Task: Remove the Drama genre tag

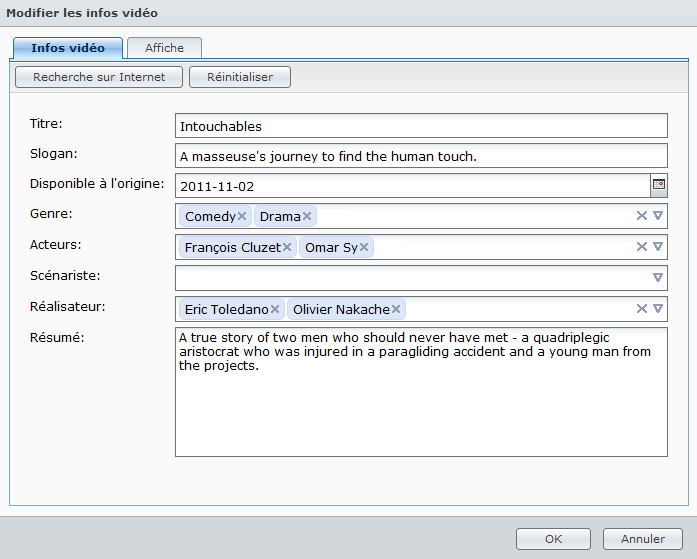Action: click(x=307, y=216)
